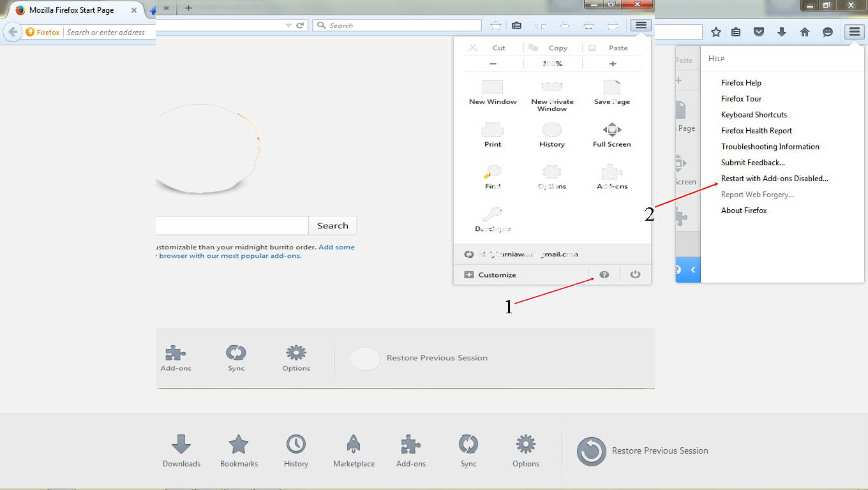Click the Quit power icon in the menu panel
Viewport: 868px width, 490px height.
[635, 275]
